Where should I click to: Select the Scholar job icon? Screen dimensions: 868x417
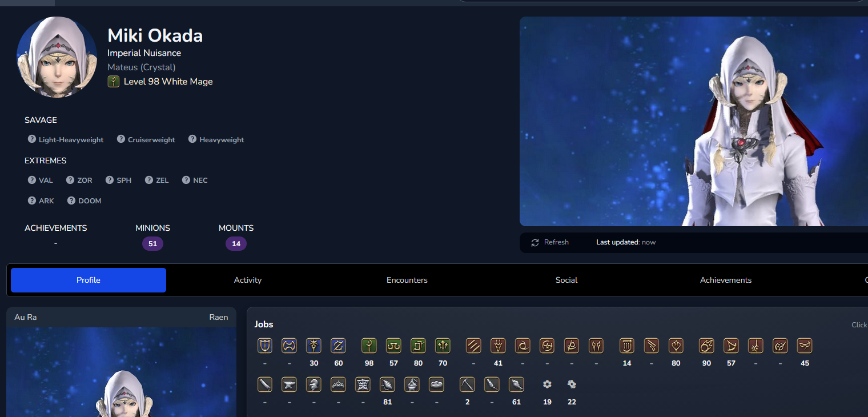pyautogui.click(x=393, y=346)
